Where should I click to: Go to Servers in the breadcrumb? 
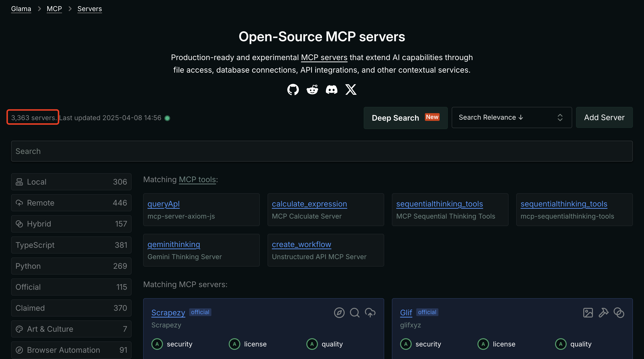pyautogui.click(x=90, y=9)
